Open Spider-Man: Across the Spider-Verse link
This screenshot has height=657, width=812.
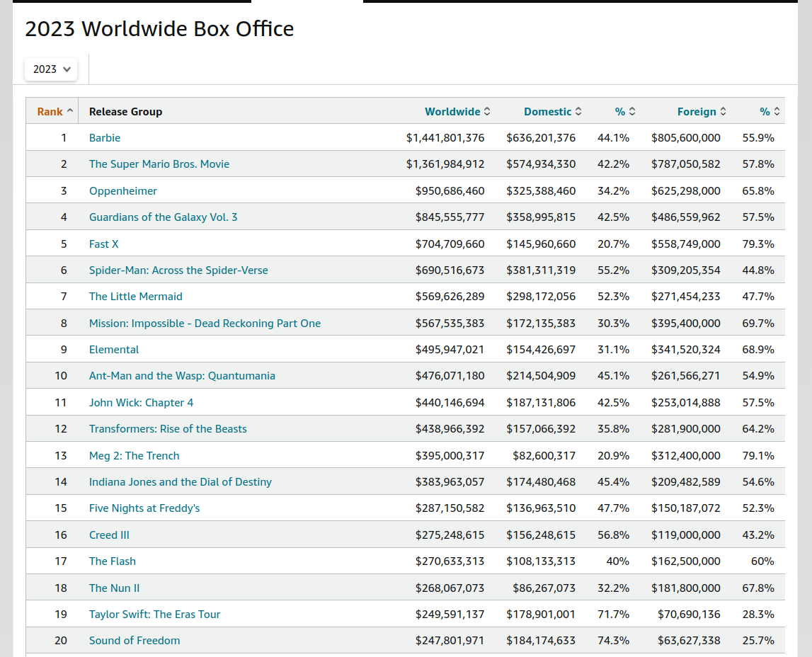pyautogui.click(x=178, y=270)
